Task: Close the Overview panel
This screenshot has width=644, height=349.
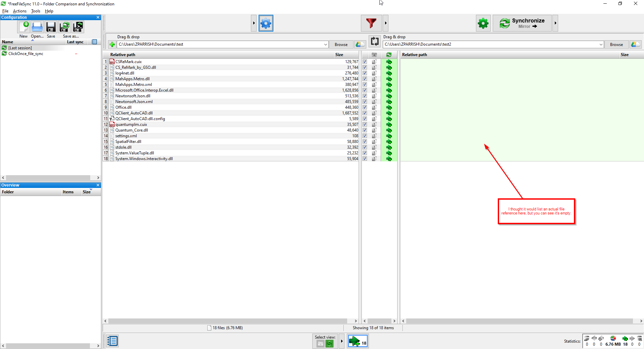Action: 98,185
